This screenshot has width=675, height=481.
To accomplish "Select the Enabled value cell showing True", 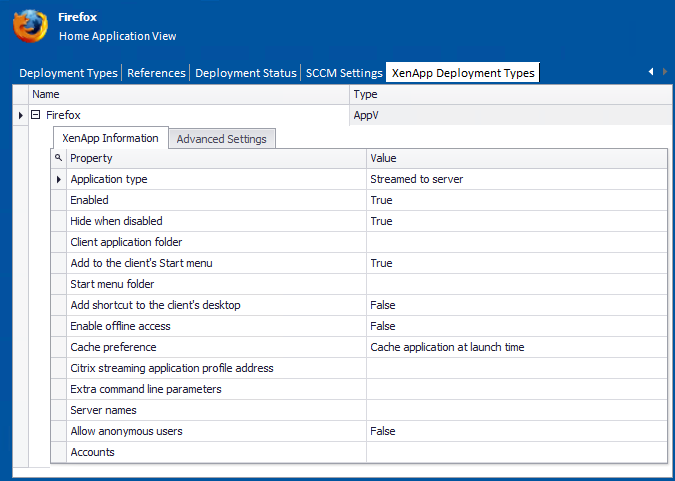I will (x=516, y=200).
